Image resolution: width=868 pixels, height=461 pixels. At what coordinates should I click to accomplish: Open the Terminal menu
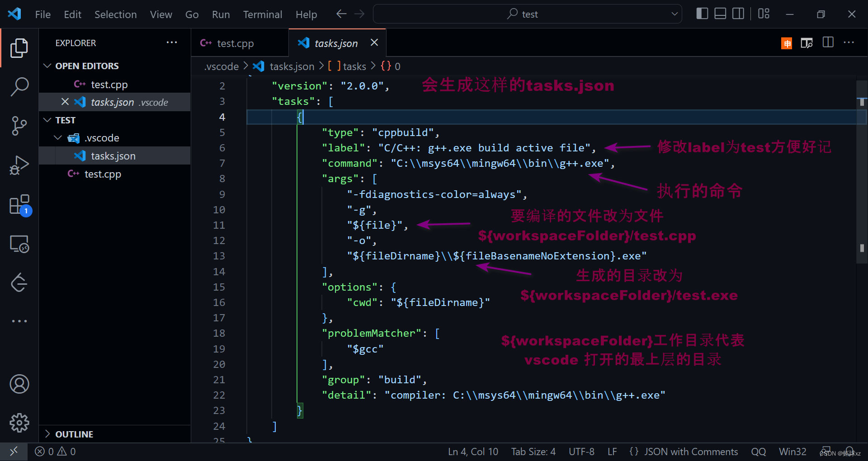click(263, 14)
